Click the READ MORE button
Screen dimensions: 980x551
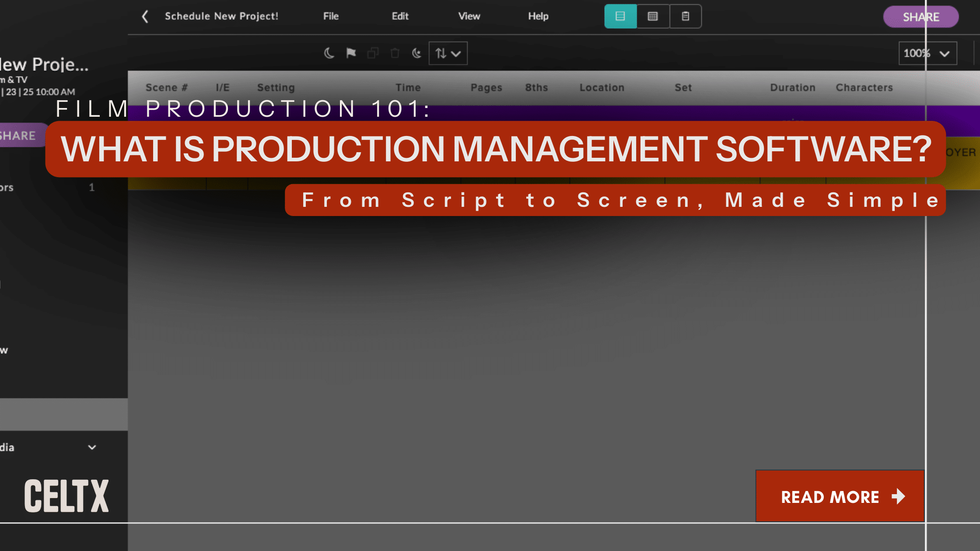(x=840, y=496)
